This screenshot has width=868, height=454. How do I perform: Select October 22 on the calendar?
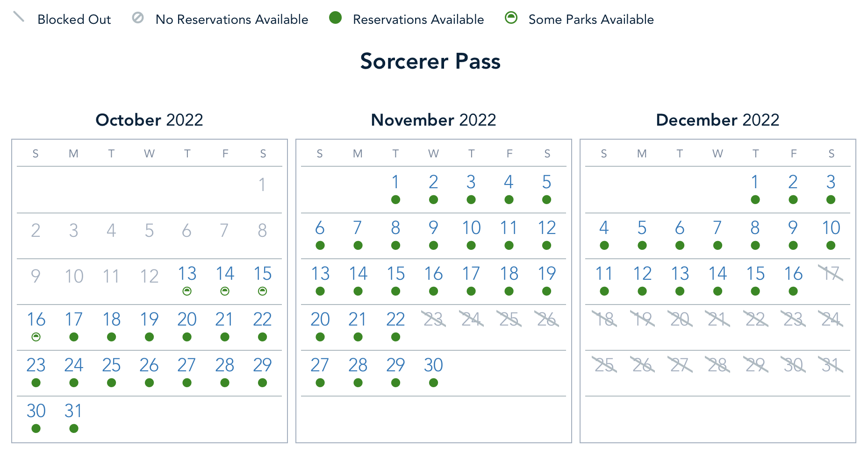[x=262, y=319]
